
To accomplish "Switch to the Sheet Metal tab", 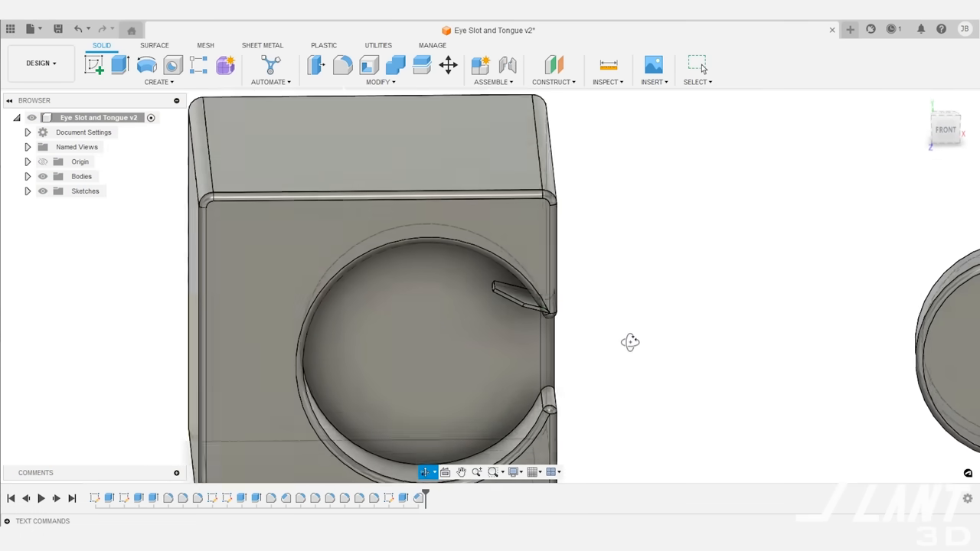I will click(263, 45).
